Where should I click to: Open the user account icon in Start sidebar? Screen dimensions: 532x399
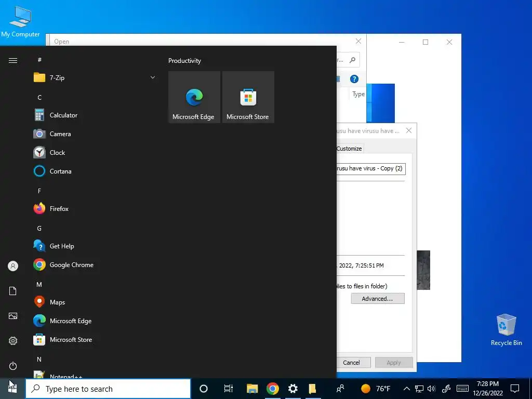coord(13,266)
